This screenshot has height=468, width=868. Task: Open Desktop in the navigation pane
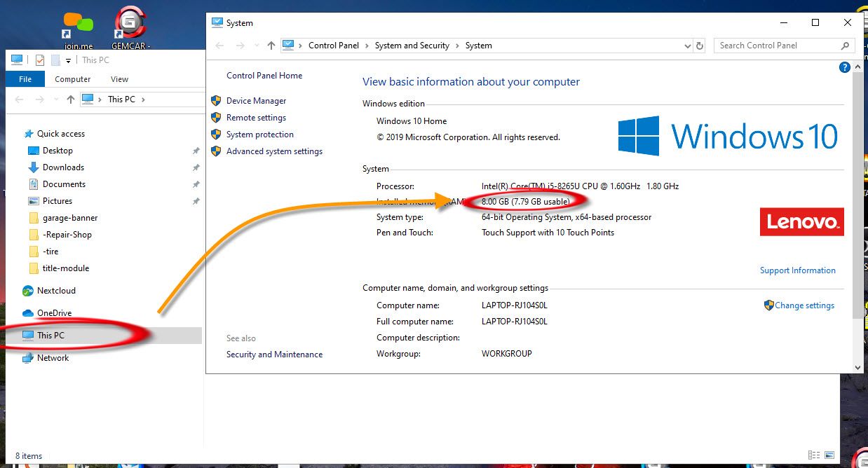click(57, 151)
